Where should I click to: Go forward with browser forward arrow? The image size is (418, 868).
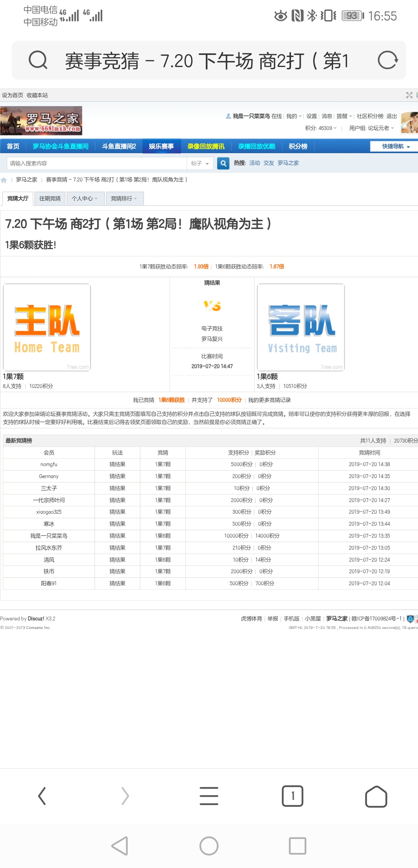pos(125,796)
